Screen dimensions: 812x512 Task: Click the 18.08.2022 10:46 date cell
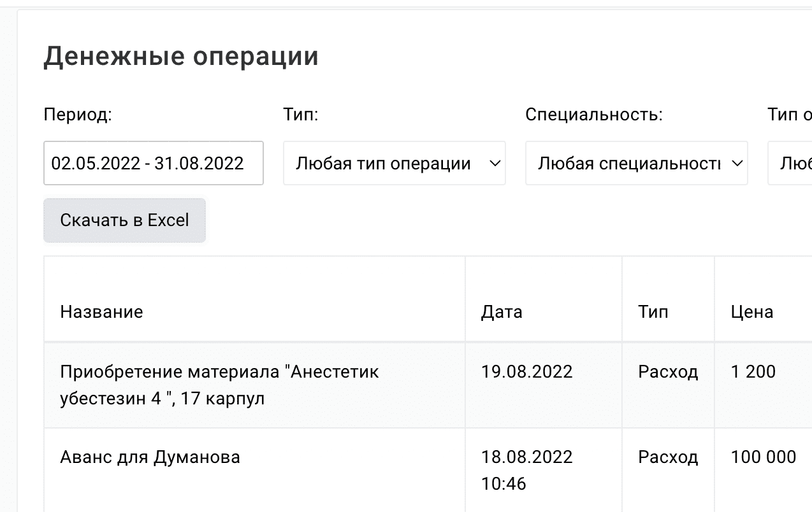526,470
